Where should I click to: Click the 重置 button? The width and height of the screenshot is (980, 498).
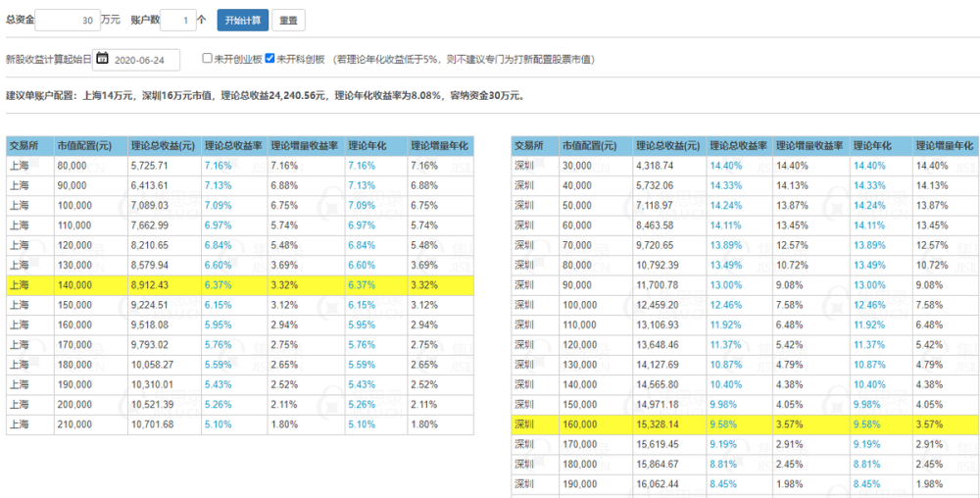[288, 20]
